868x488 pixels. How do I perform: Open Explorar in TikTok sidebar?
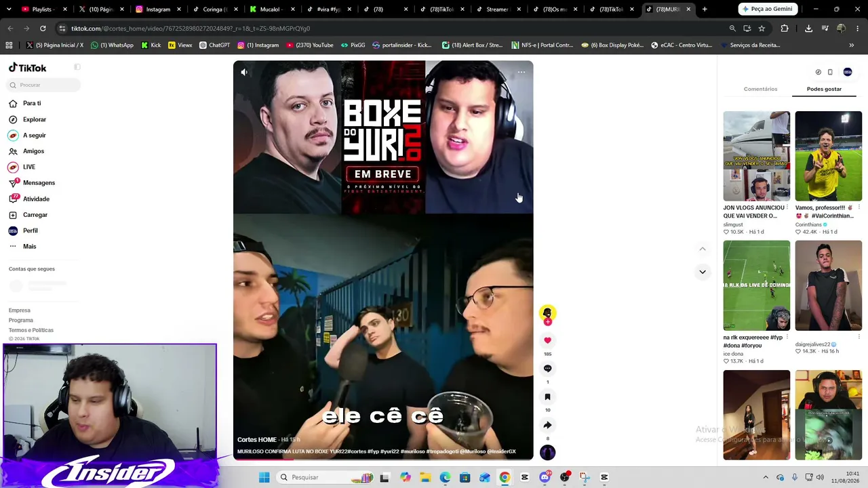pos(35,119)
